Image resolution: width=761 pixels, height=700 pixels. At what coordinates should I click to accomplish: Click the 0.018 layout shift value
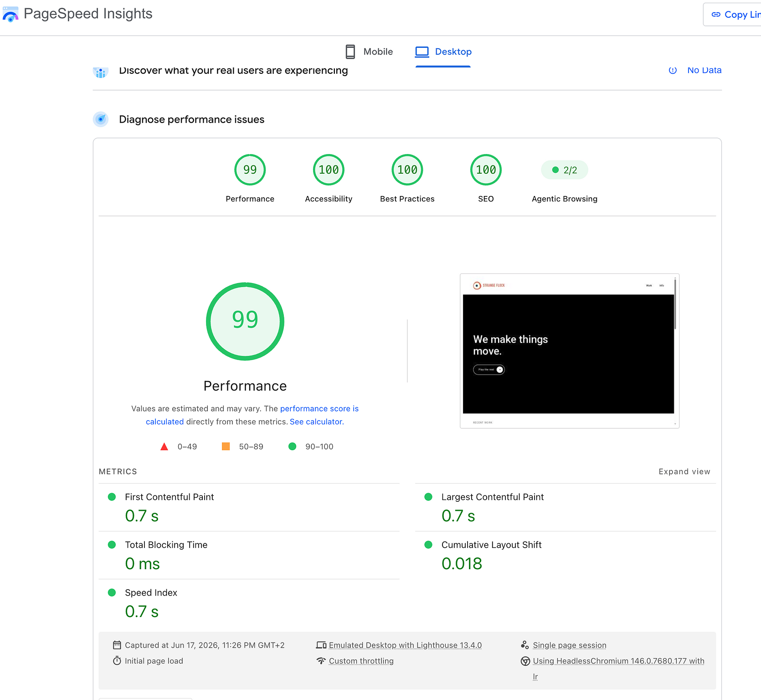click(462, 564)
